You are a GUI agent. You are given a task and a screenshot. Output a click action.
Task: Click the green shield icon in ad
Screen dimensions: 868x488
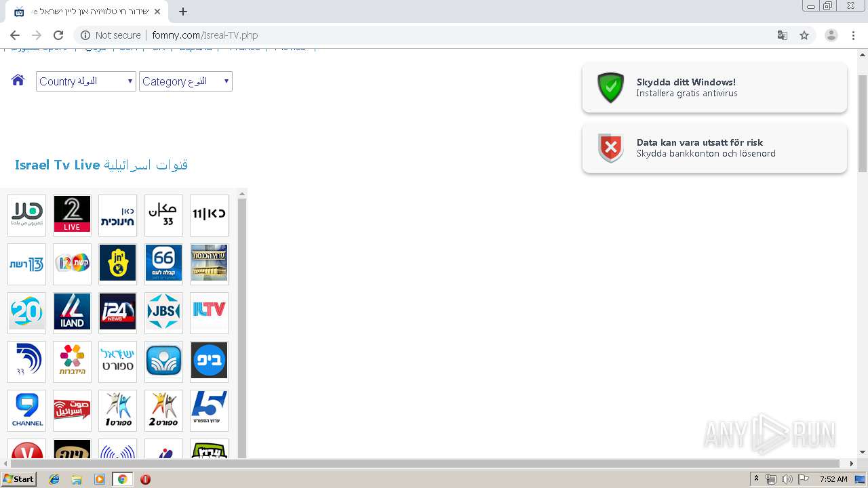click(x=610, y=87)
